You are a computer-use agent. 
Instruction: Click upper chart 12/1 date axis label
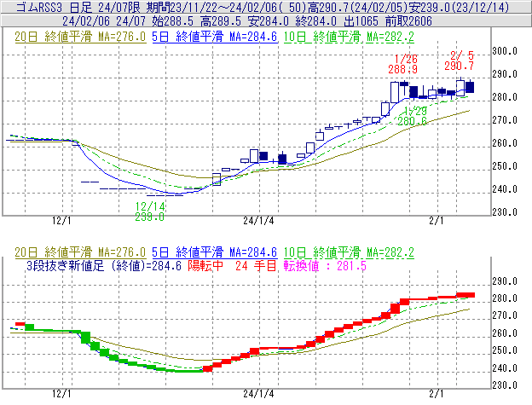tap(61, 221)
